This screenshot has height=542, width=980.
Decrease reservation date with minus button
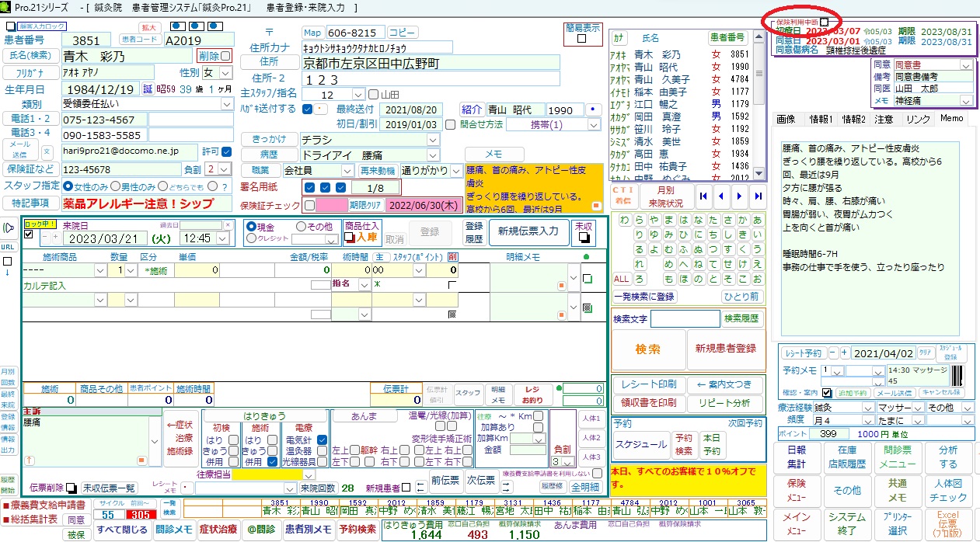832,353
